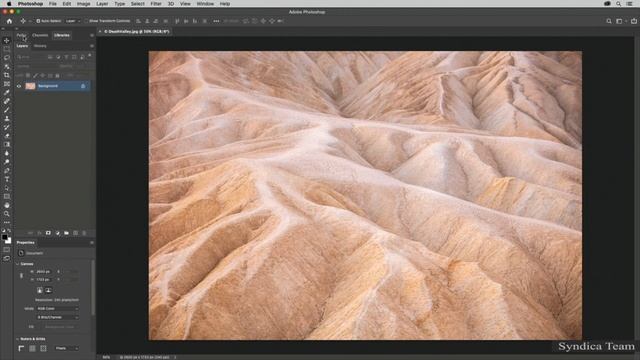The width and height of the screenshot is (640, 360).
Task: Select the Hand tool
Action: click(x=7, y=205)
